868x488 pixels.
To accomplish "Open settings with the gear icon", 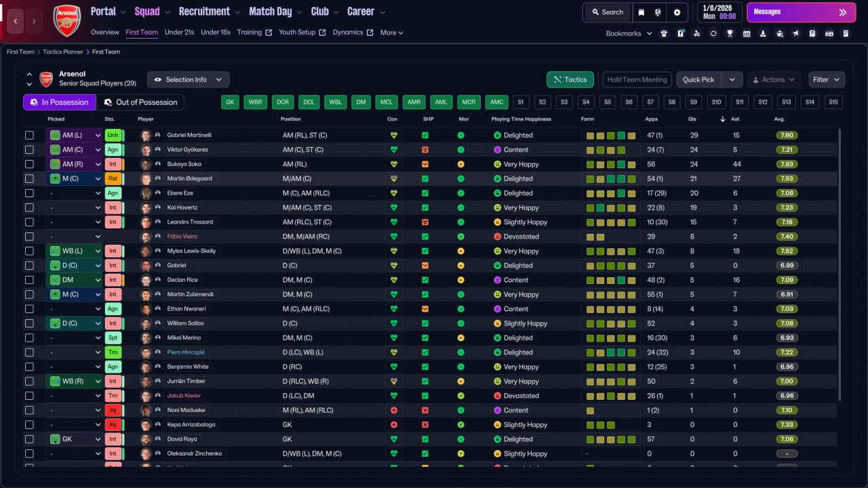I will [677, 12].
